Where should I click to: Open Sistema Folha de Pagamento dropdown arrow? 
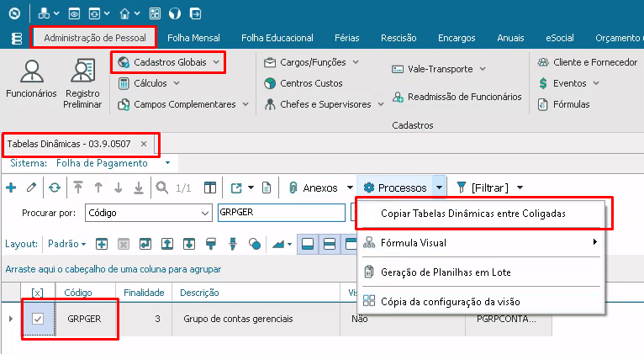click(167, 163)
